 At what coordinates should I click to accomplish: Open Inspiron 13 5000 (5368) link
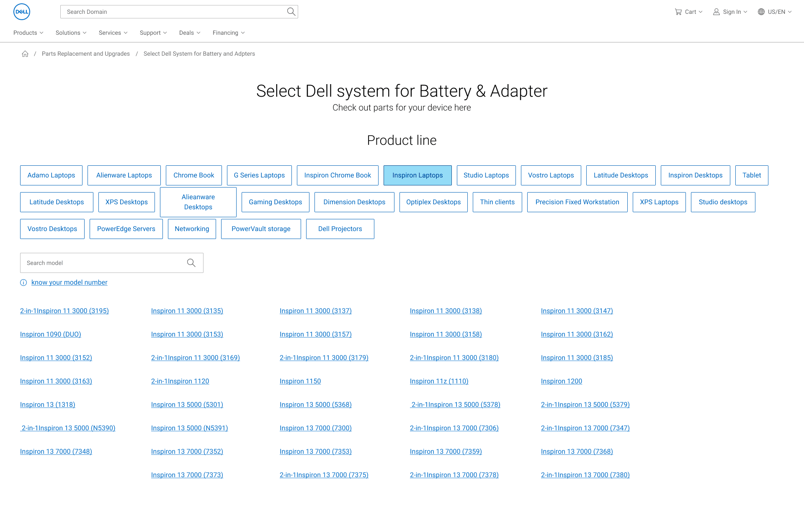tap(316, 405)
